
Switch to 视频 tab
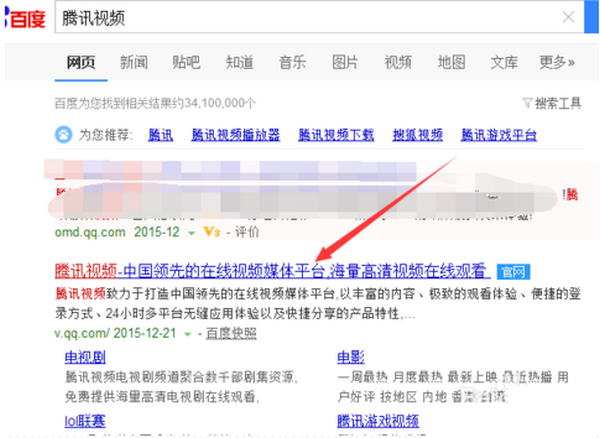pos(398,62)
